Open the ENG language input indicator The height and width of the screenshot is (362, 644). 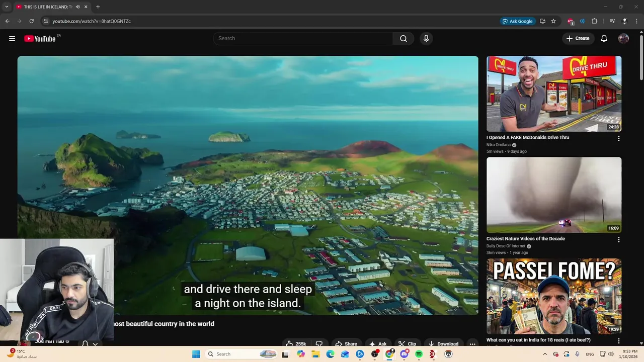[590, 354]
